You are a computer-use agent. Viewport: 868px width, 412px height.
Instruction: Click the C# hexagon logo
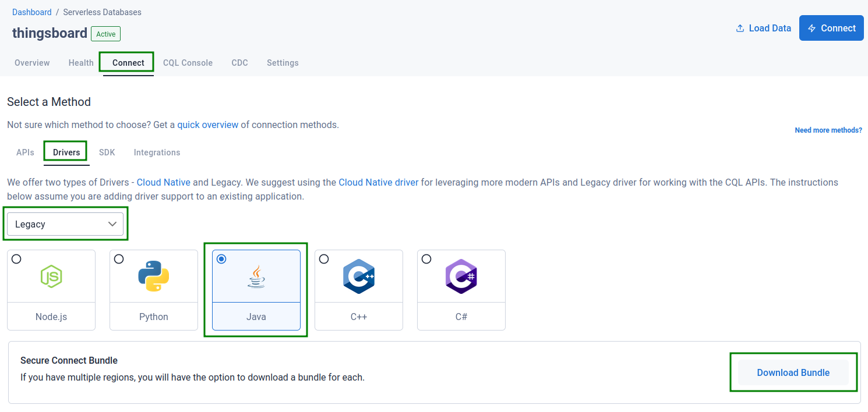click(x=461, y=276)
